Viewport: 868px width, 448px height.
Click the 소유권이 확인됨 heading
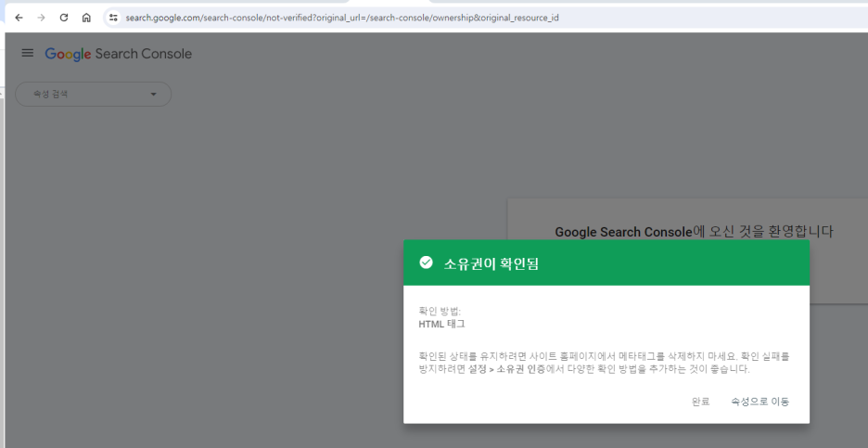point(491,264)
